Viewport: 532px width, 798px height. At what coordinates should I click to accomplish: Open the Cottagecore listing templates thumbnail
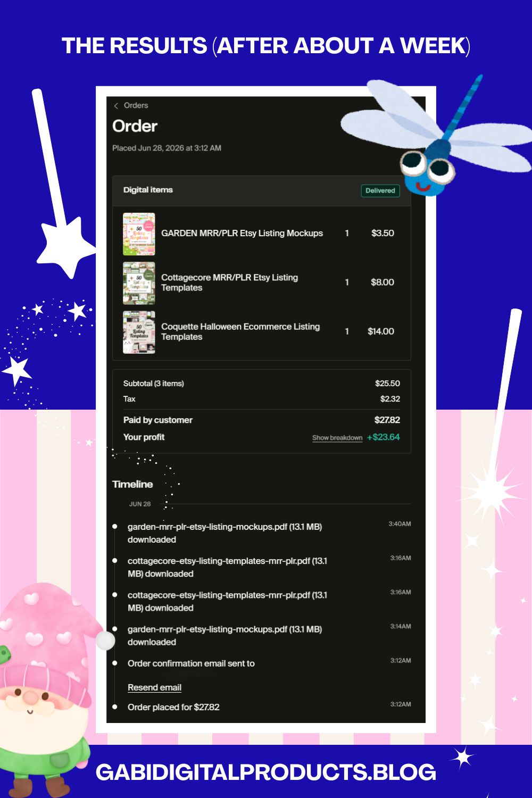click(139, 282)
